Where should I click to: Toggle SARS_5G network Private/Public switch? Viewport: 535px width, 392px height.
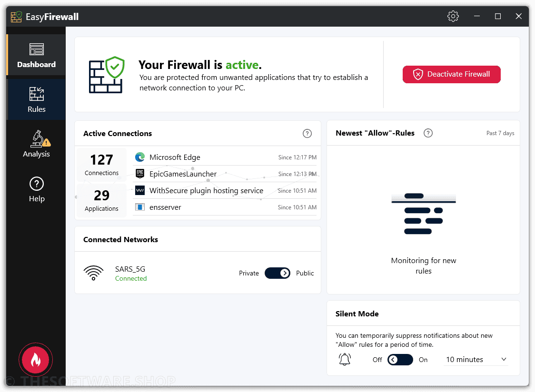point(277,273)
